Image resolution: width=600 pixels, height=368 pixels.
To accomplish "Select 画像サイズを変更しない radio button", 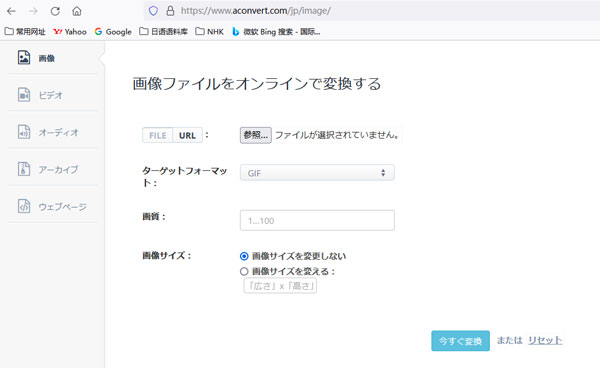I will point(244,256).
